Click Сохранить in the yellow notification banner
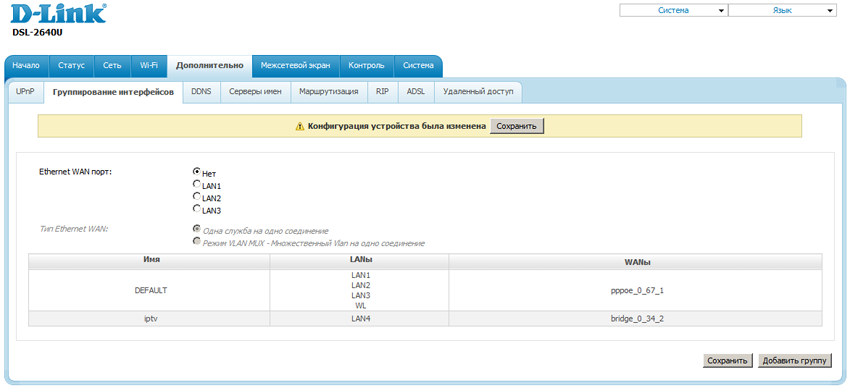Screen dimensions: 850x388 [x=517, y=126]
